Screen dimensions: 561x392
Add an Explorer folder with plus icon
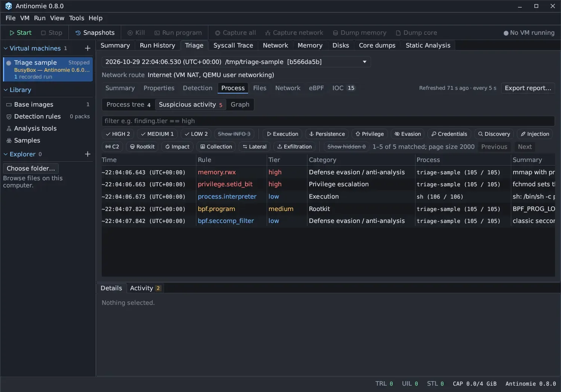[88, 154]
